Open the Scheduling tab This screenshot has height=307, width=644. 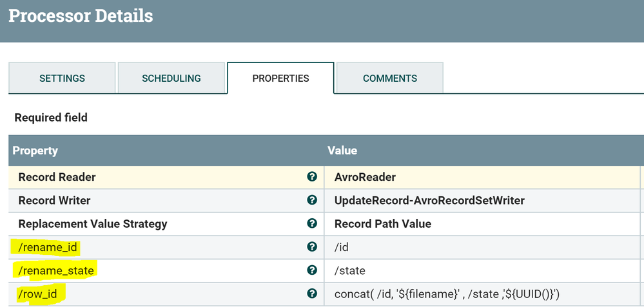pyautogui.click(x=171, y=79)
